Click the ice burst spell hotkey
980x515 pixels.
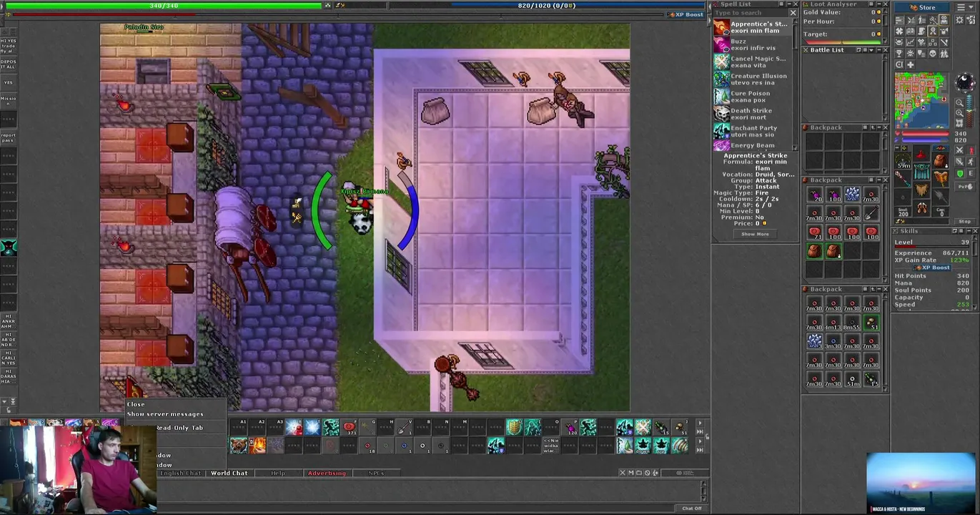pyautogui.click(x=312, y=427)
